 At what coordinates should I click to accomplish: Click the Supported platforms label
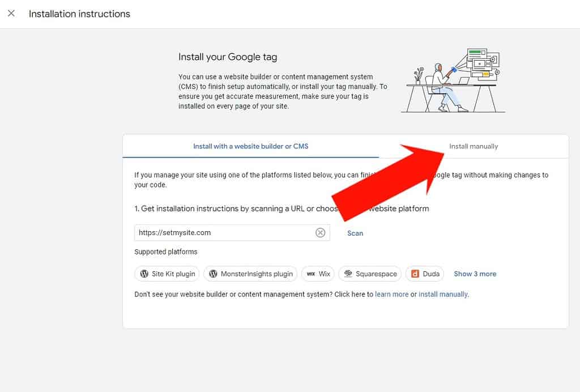(166, 252)
